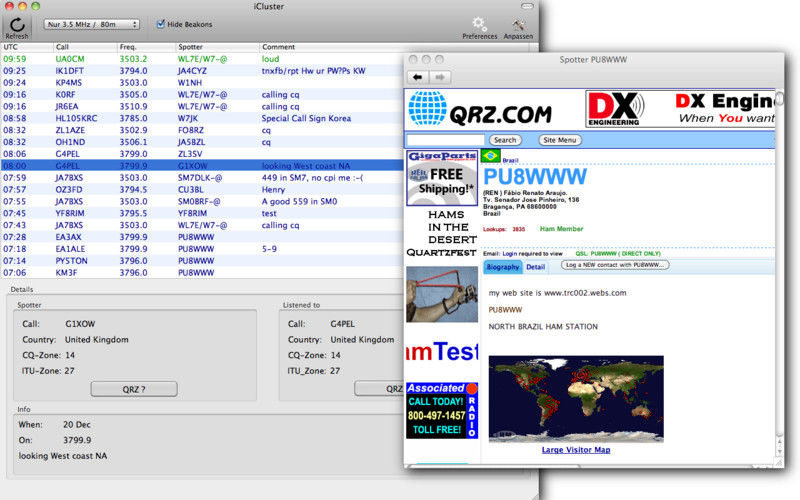The image size is (800, 500).
Task: Click the QRZ button under Listened to details
Action: 380,389
